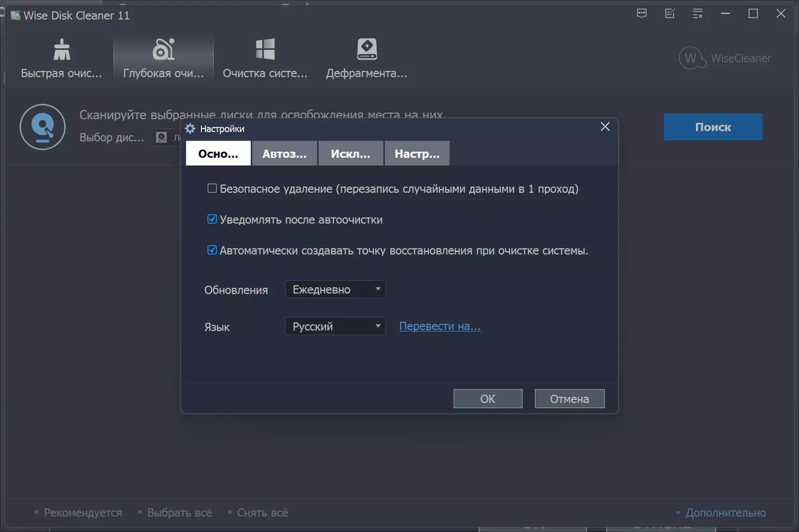Close the Настройки dialog with its X
This screenshot has height=532, width=799.
pyautogui.click(x=605, y=127)
